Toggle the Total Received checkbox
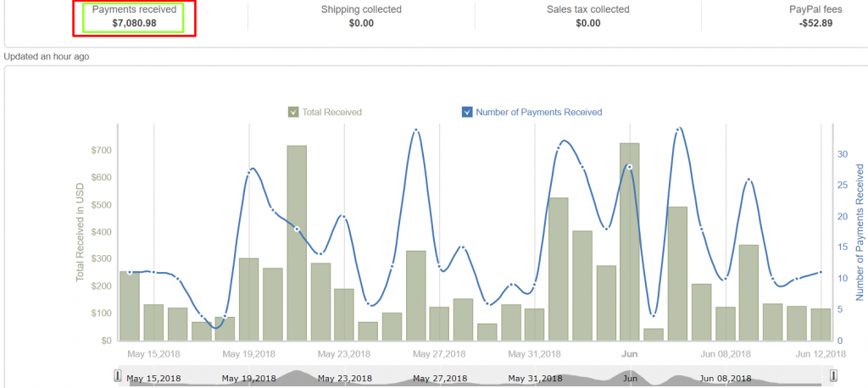This screenshot has width=868, height=388. [x=293, y=112]
